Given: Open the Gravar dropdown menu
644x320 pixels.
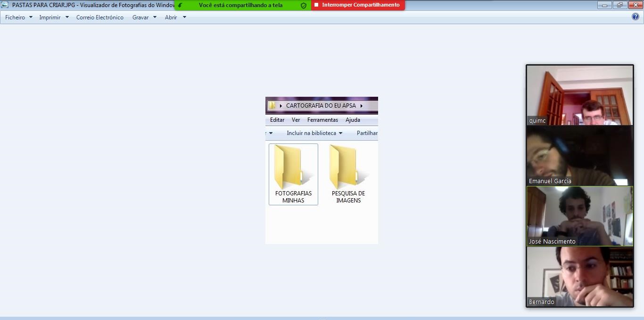Looking at the screenshot, I should (x=144, y=17).
